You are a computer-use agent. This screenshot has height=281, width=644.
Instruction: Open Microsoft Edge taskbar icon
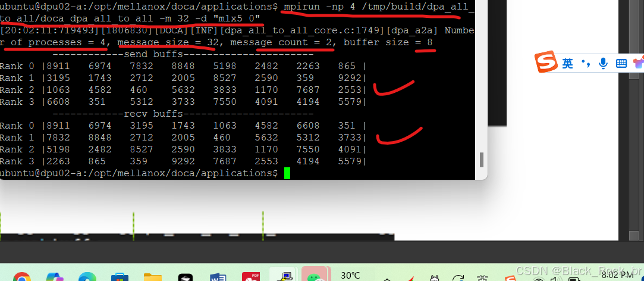[x=87, y=277]
